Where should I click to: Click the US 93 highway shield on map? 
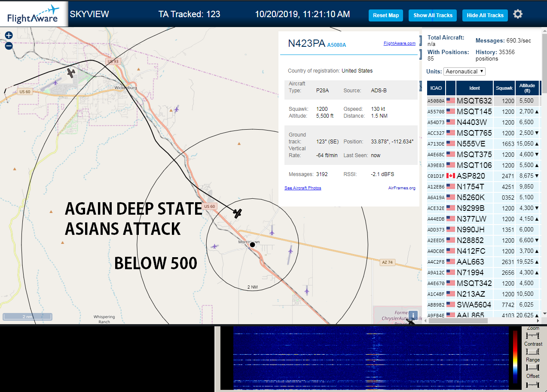(x=113, y=62)
